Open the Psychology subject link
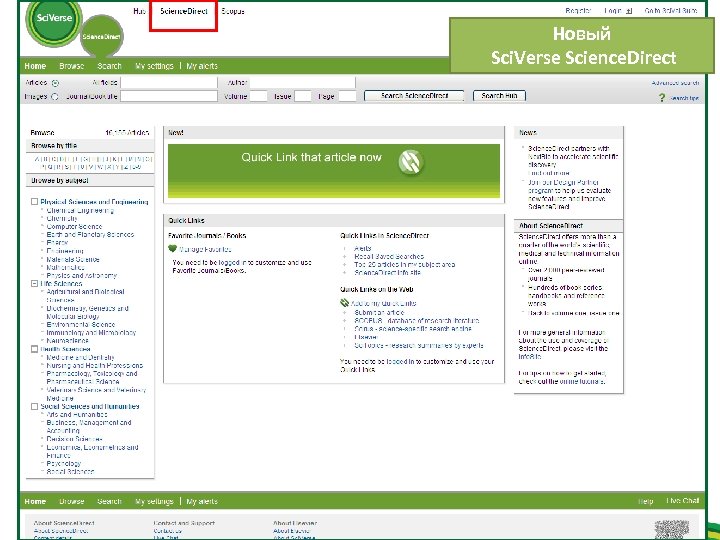Screen dimensions: 720x540 (64, 463)
